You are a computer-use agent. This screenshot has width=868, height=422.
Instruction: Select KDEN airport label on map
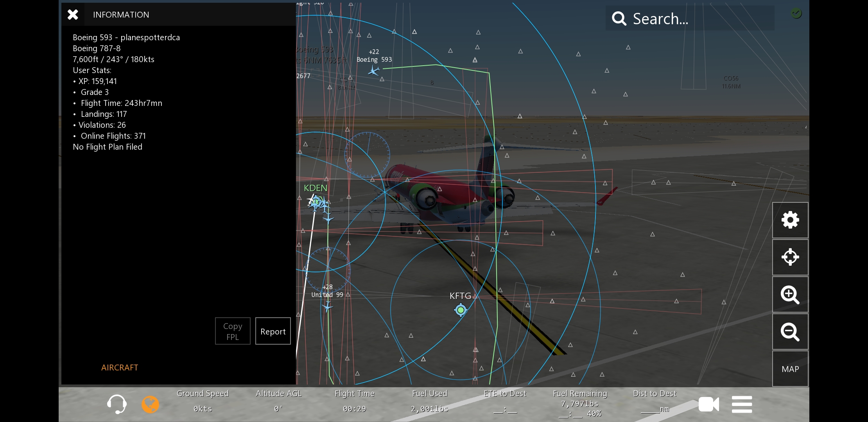315,188
